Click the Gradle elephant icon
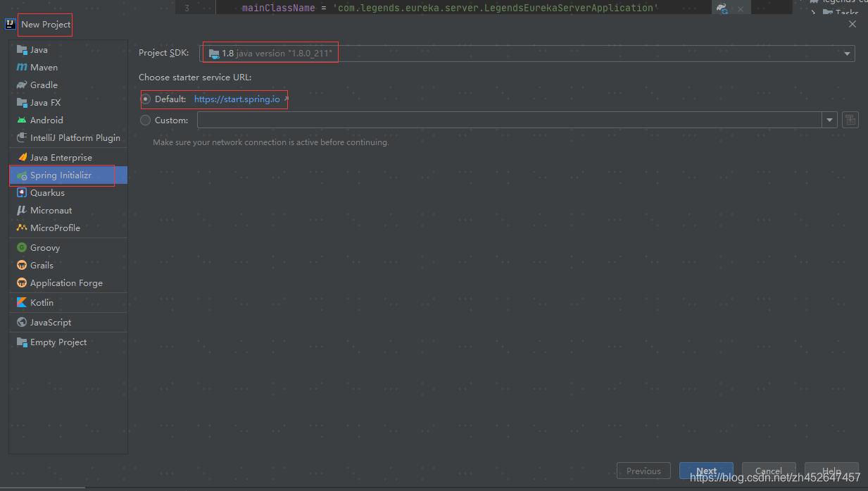Image resolution: width=868 pixels, height=491 pixels. pyautogui.click(x=22, y=85)
